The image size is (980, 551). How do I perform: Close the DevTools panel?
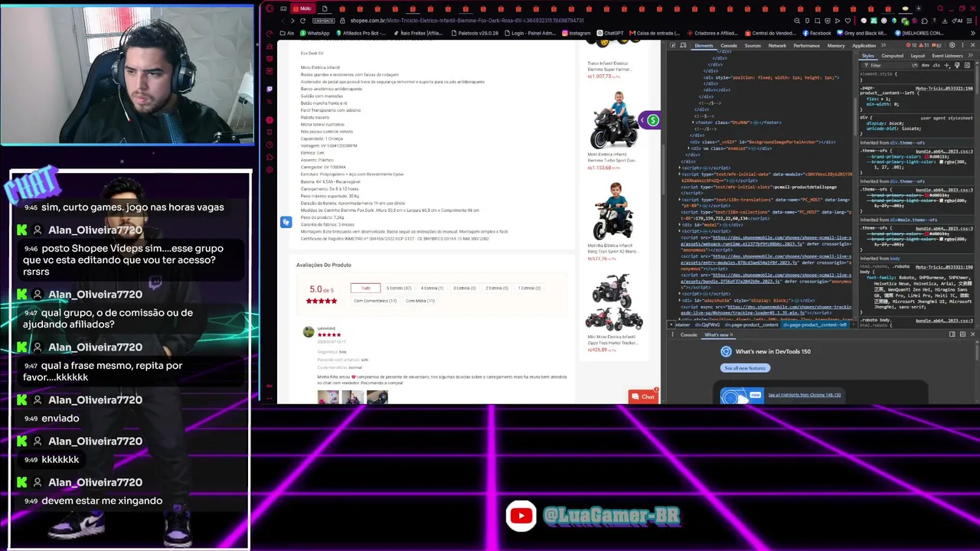click(972, 45)
